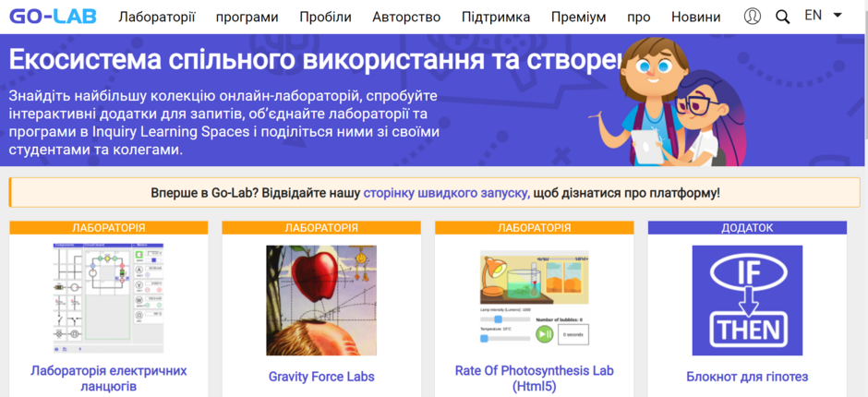Open Rate Of Photosynthesis Lab (Html5) link
Image resolution: width=868 pixels, height=397 pixels.
535,378
